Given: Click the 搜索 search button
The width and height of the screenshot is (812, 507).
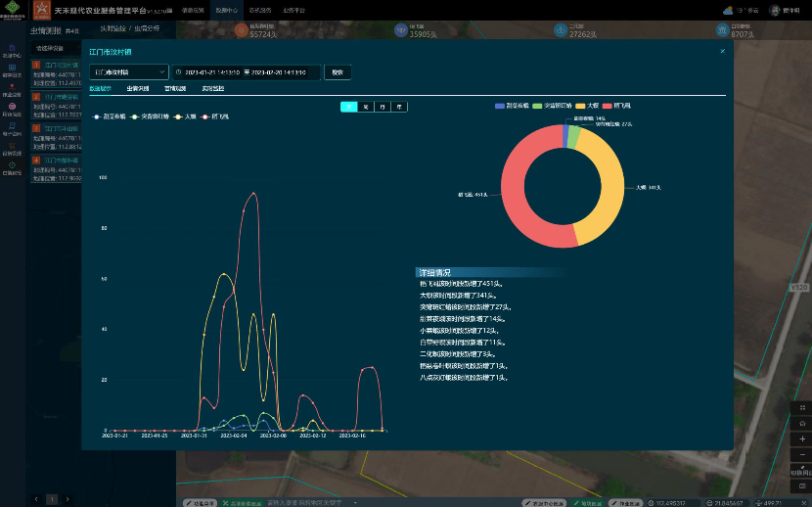Looking at the screenshot, I should [x=338, y=72].
